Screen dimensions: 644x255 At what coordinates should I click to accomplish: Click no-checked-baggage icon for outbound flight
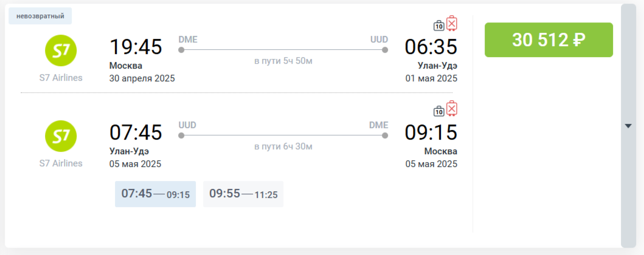[x=452, y=24]
